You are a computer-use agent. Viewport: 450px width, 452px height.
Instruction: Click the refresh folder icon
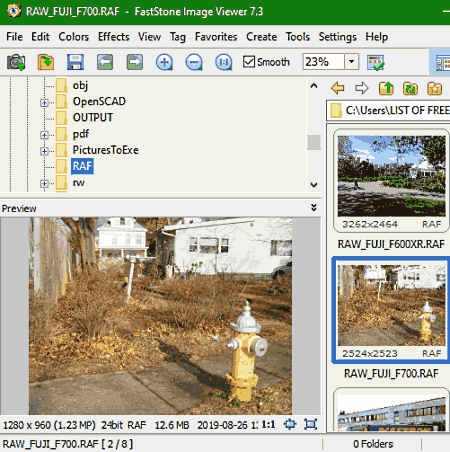[410, 88]
